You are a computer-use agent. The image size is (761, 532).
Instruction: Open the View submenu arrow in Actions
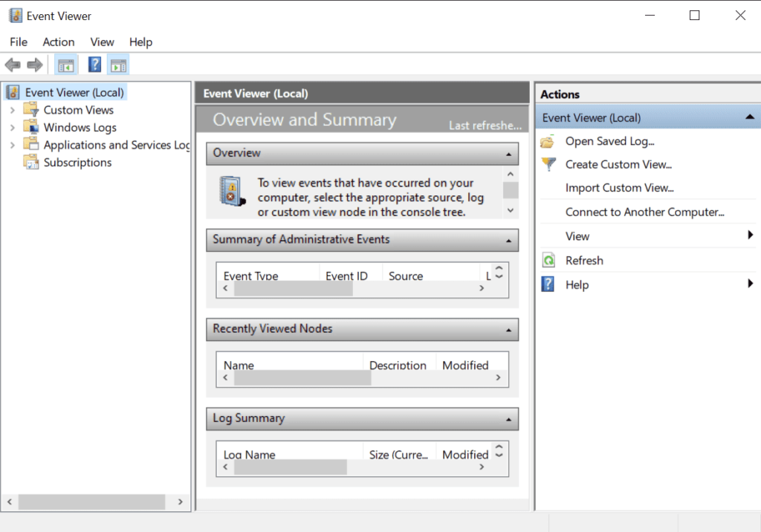(x=751, y=235)
